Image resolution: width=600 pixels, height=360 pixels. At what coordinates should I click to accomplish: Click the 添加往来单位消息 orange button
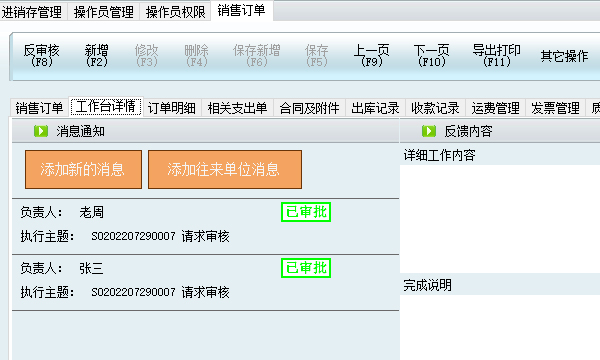click(x=225, y=169)
